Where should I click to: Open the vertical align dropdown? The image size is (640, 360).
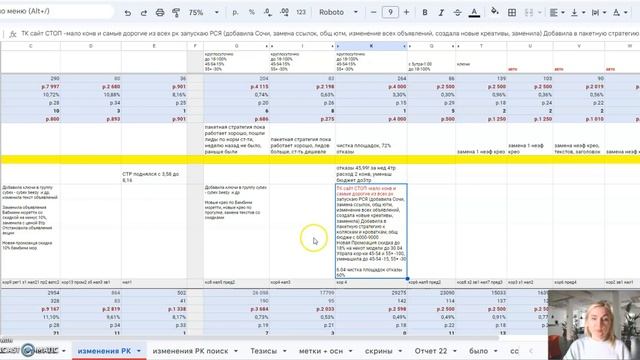pos(578,13)
